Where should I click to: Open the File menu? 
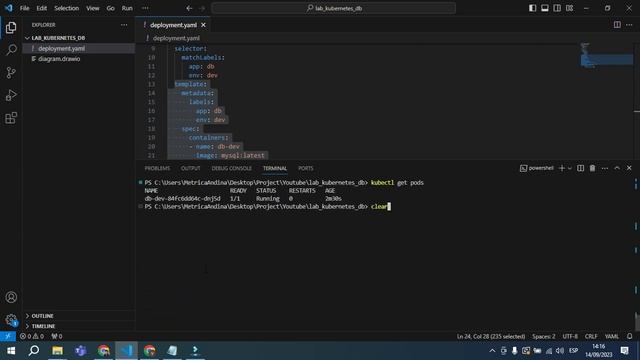click(24, 8)
